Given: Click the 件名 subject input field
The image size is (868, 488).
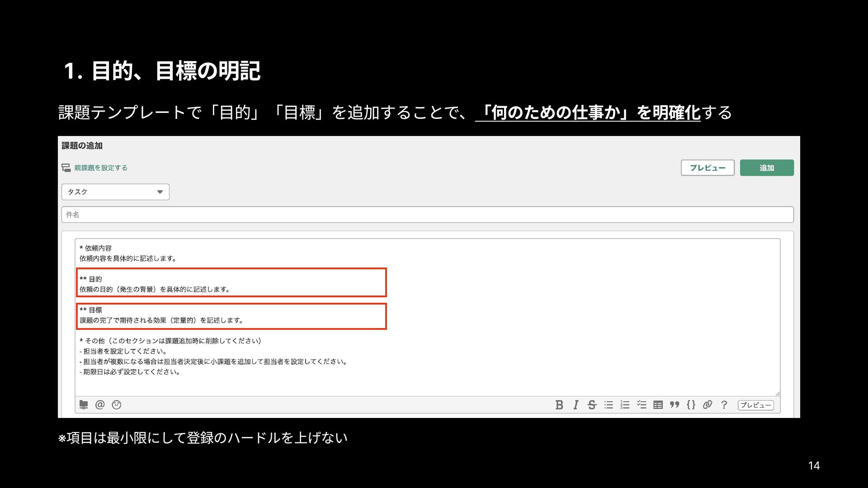Looking at the screenshot, I should click(427, 215).
